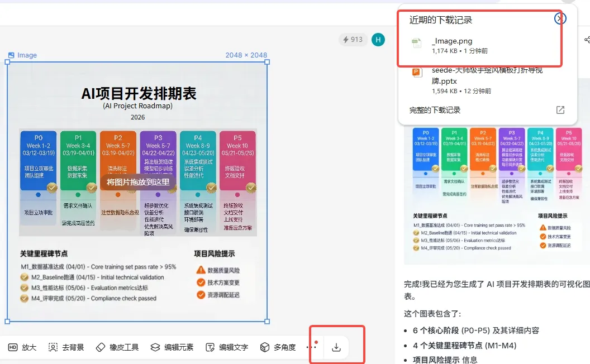Select the AI项目开发排期表 image on the canvas
Image resolution: width=590 pixels, height=364 pixels.
[137, 192]
